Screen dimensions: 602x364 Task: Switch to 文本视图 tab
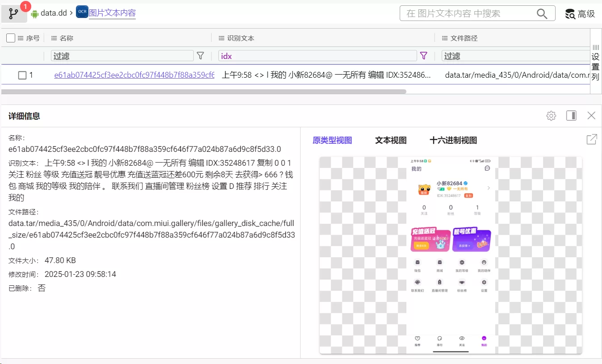click(391, 140)
